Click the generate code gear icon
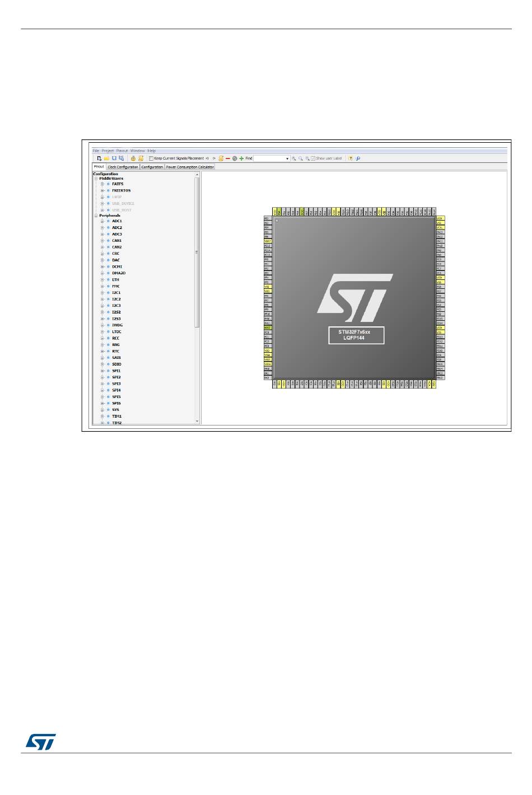The width and height of the screenshot is (532, 795). click(134, 158)
